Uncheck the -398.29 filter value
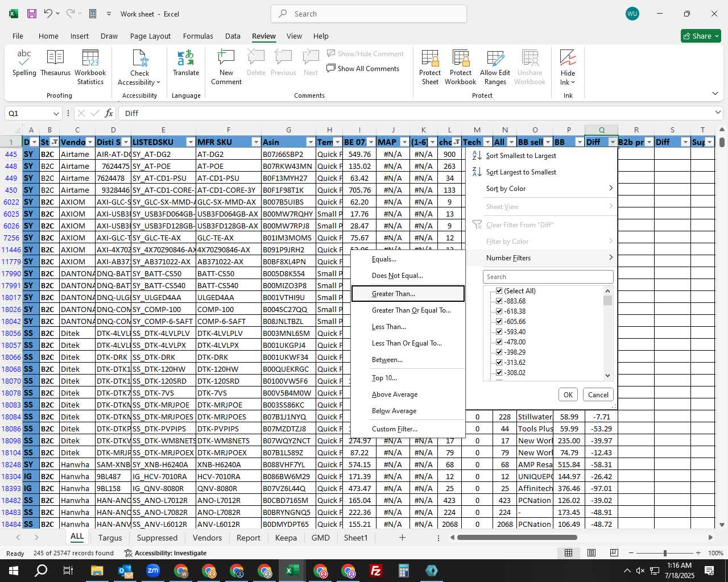Screen dimensions: 728x582 point(499,352)
